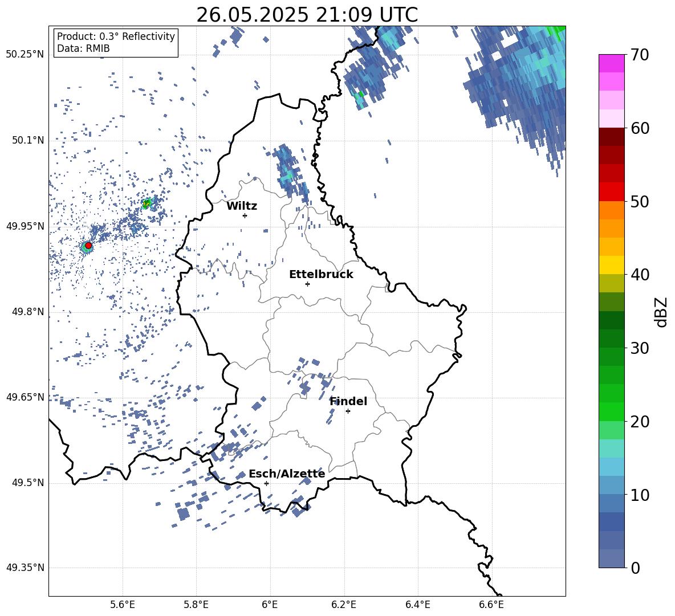The height and width of the screenshot is (616, 675).
Task: Click the 5.6°E longitude label
Action: coord(123,605)
